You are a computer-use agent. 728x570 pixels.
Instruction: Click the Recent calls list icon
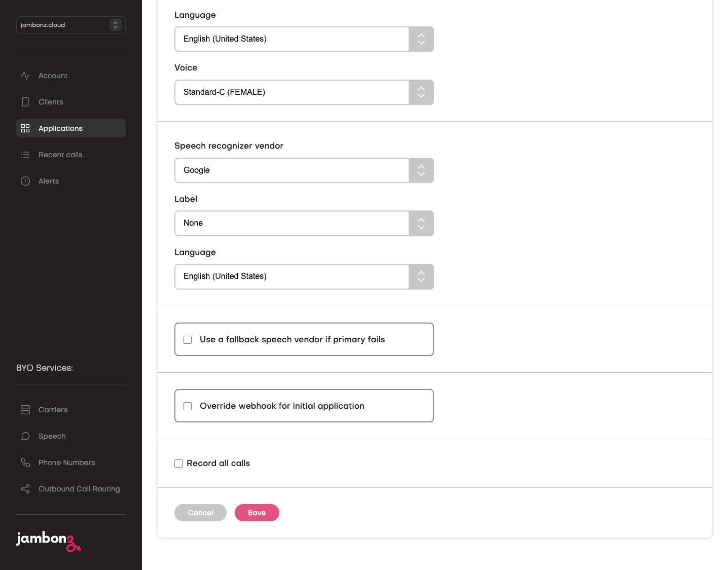click(x=25, y=155)
